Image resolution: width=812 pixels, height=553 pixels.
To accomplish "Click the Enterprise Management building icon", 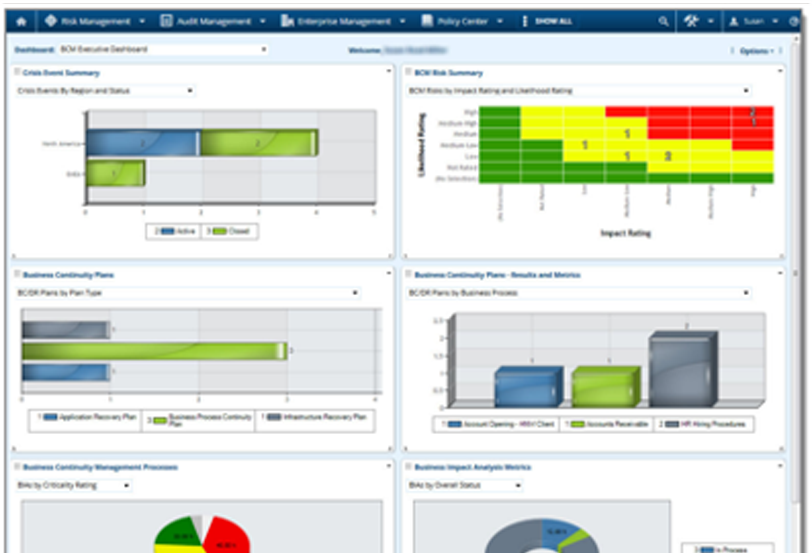I will (287, 21).
